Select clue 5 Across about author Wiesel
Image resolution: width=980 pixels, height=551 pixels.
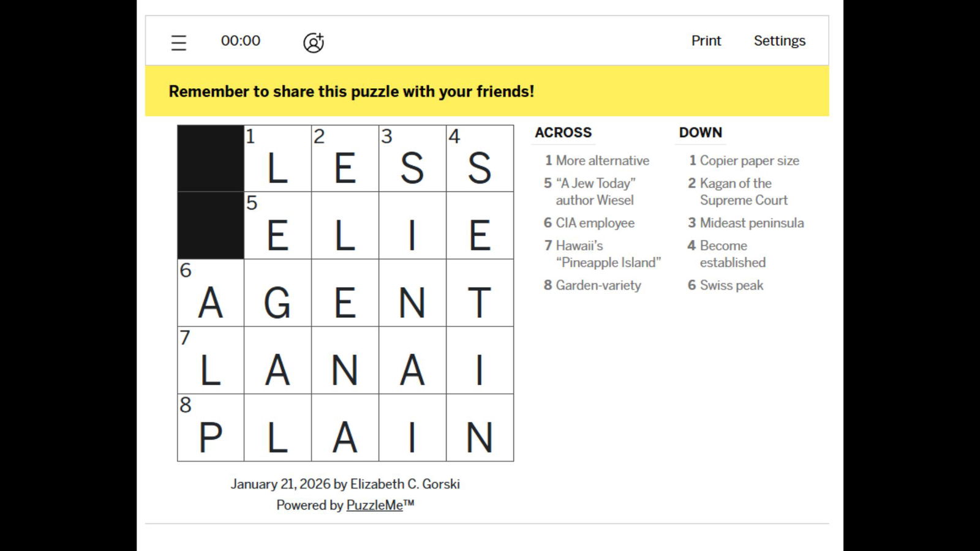click(595, 192)
